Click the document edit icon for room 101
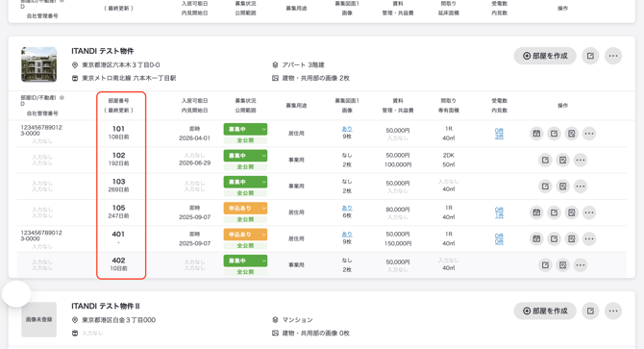 click(x=571, y=134)
